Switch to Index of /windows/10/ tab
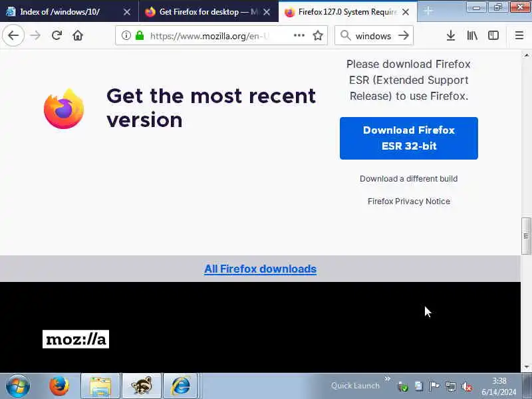Image resolution: width=532 pixels, height=399 pixels. (x=69, y=11)
